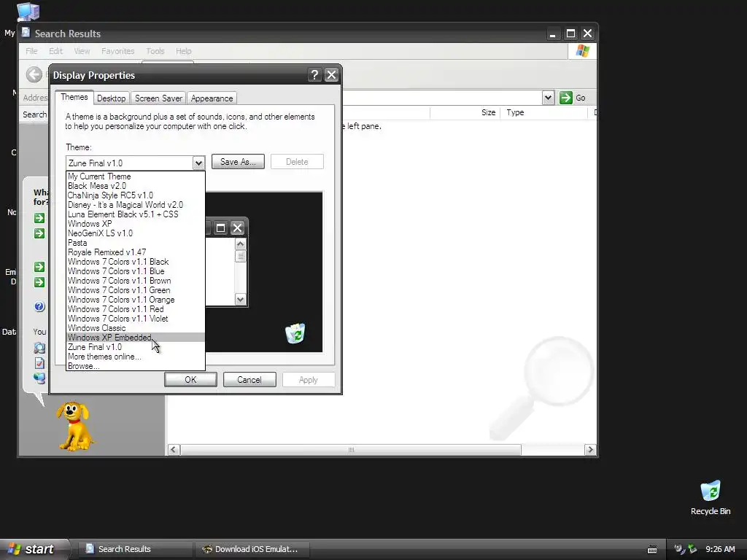Screen dimensions: 747x560
Task: Select Windows 7 Colors v1.1 Violet
Action: point(135,319)
